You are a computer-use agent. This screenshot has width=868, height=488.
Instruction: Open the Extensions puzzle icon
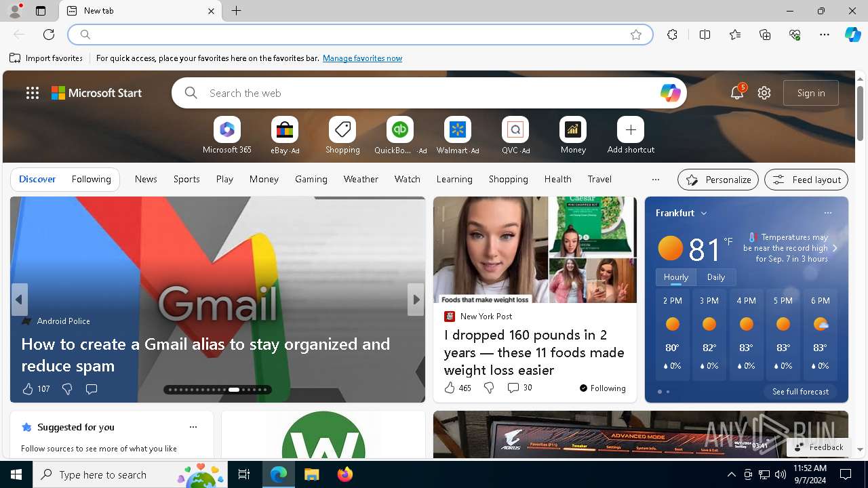[x=672, y=35]
